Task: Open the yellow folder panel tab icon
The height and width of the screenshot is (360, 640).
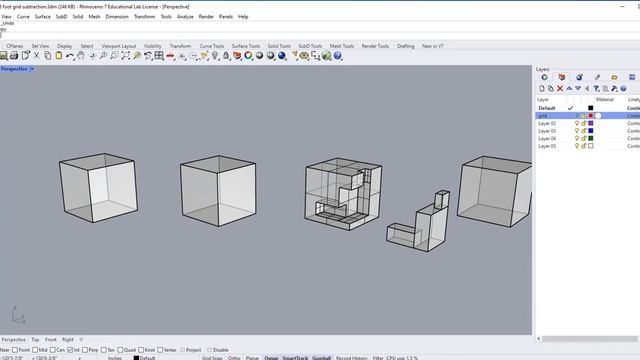Action: tap(614, 77)
